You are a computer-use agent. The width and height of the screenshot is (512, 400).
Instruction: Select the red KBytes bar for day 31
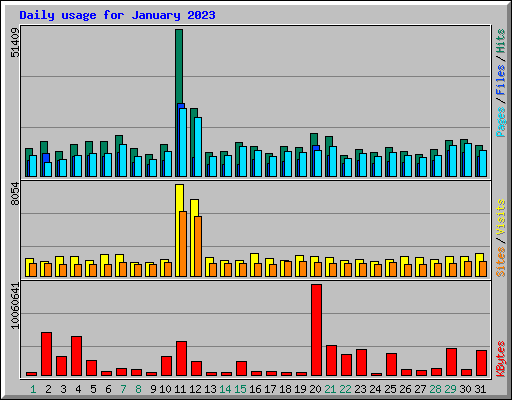pyautogui.click(x=481, y=363)
